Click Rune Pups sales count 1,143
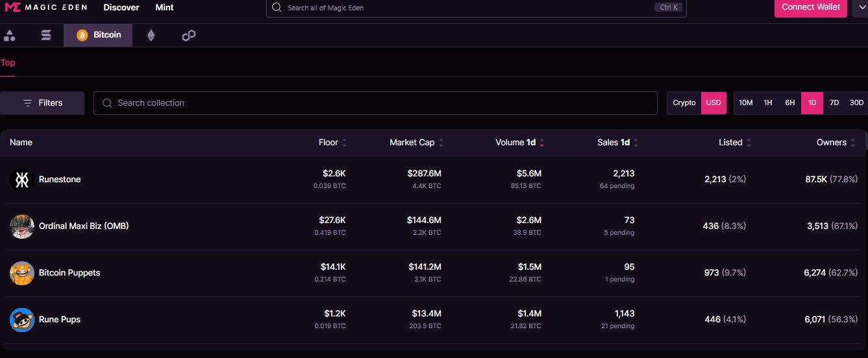Viewport: 868px width, 358px height. 624,314
